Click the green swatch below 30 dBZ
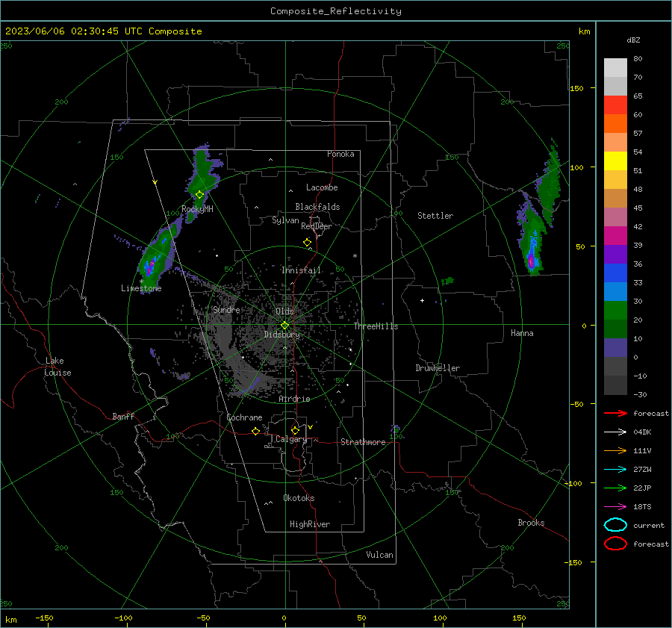Screen dimensions: 672x628 [615, 311]
